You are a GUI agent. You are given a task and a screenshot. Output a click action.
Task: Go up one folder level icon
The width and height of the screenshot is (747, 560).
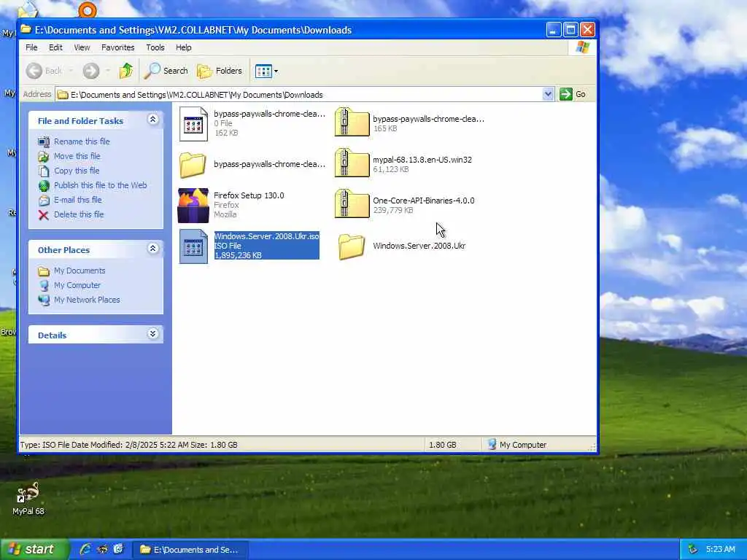click(x=125, y=71)
